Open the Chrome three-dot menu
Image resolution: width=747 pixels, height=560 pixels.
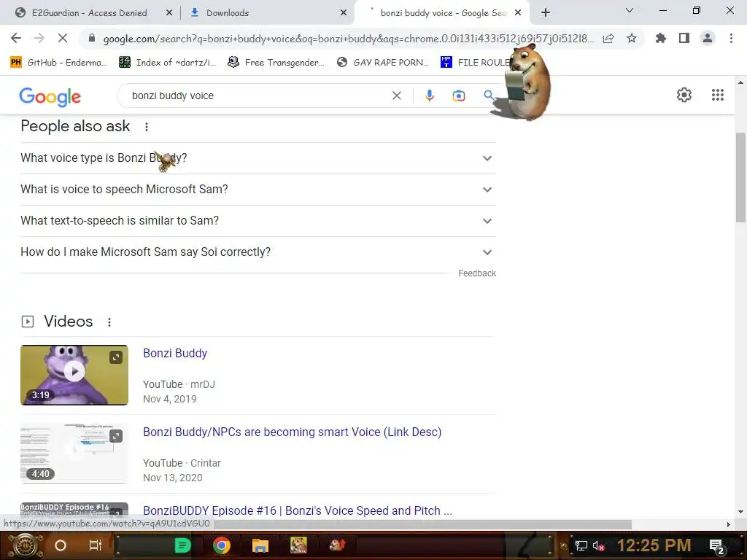[731, 38]
